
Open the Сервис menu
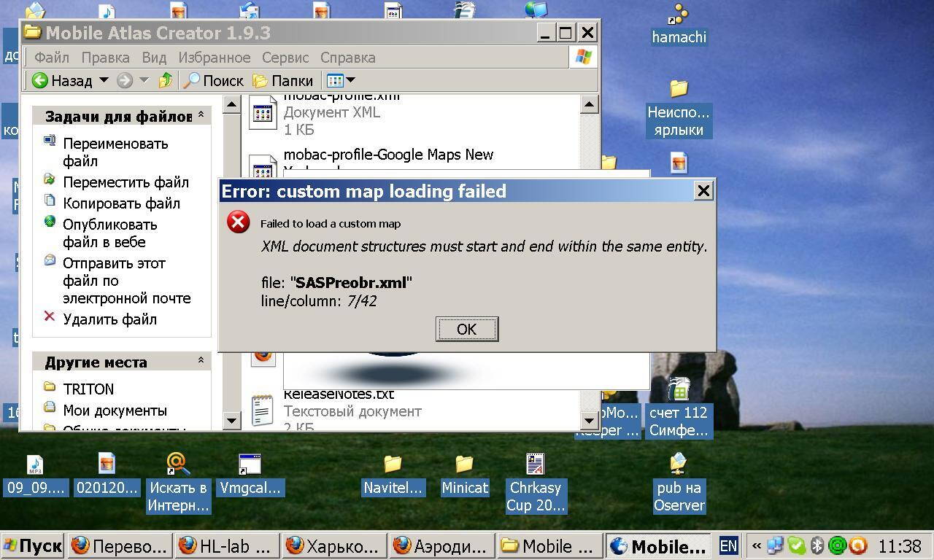coord(285,57)
